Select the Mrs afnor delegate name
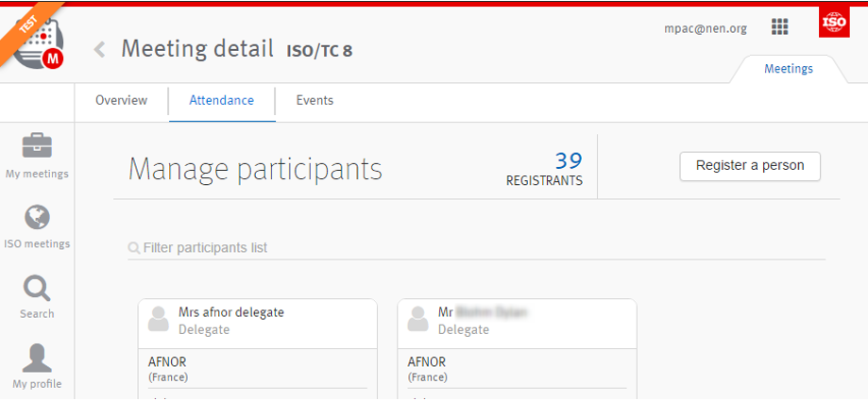This screenshot has width=868, height=401. [x=230, y=312]
